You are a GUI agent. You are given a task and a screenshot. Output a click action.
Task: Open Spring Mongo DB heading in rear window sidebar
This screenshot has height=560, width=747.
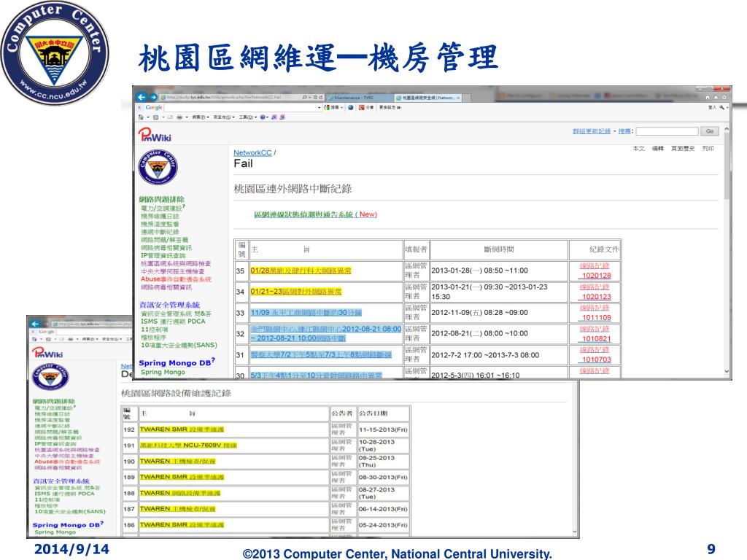coord(68,524)
